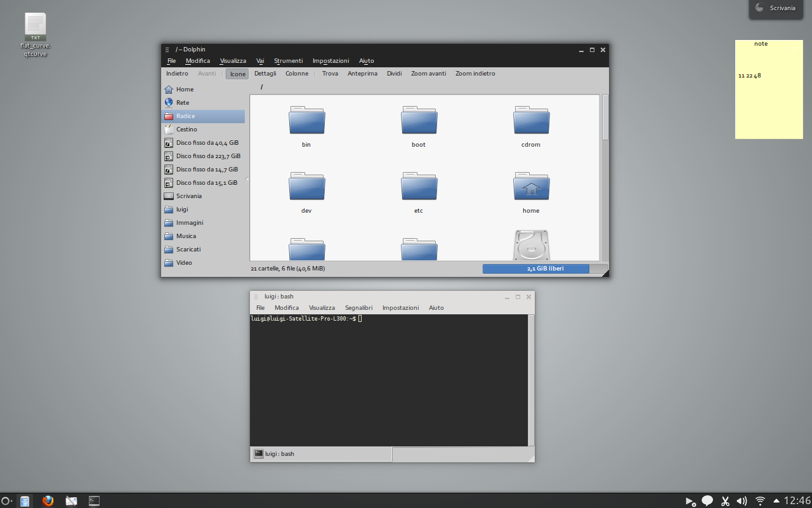Select the luigi : bash tab
The height and width of the screenshot is (508, 812).
[321, 454]
